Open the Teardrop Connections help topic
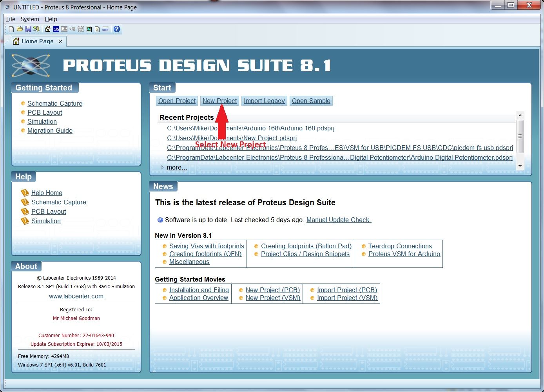This screenshot has height=392, width=544. (400, 246)
